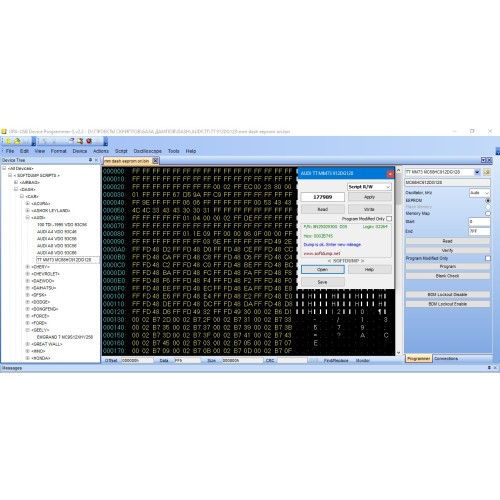The image size is (500, 500).
Task: Click the new file toolbar icon
Action: (x=8, y=141)
